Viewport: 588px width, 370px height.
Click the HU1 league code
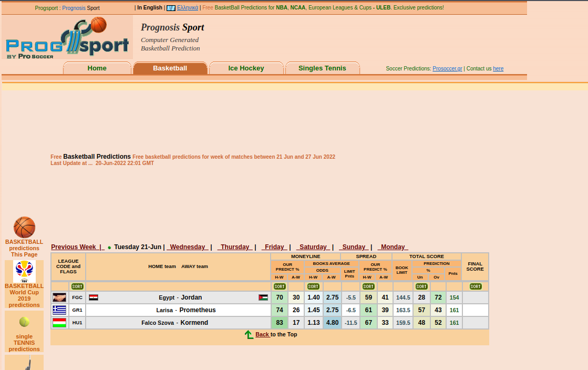point(77,323)
